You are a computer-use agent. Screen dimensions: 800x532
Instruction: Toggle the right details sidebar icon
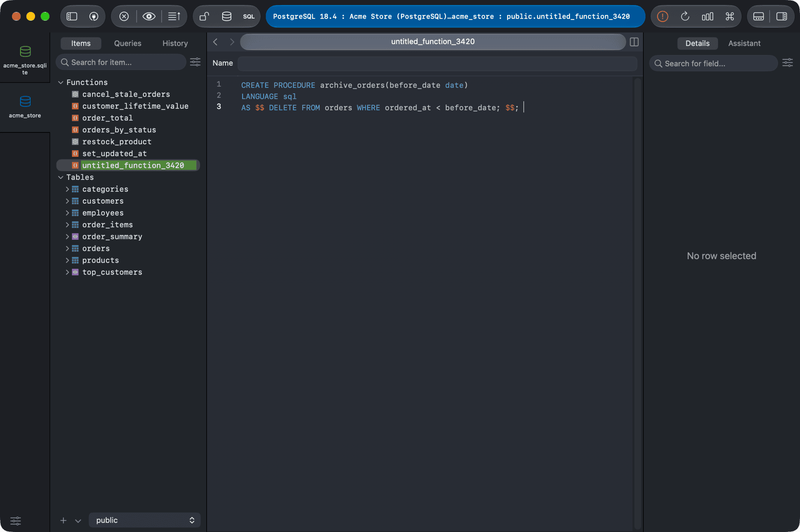click(x=781, y=16)
